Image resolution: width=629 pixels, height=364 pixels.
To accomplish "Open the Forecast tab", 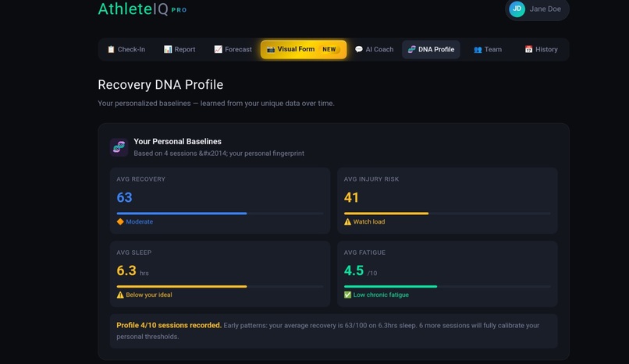I will [x=233, y=49].
